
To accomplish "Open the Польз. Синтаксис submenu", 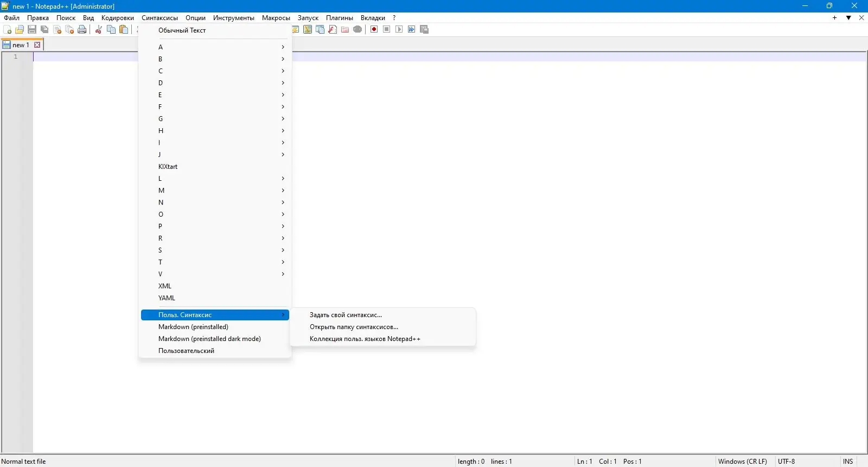I will click(x=215, y=315).
